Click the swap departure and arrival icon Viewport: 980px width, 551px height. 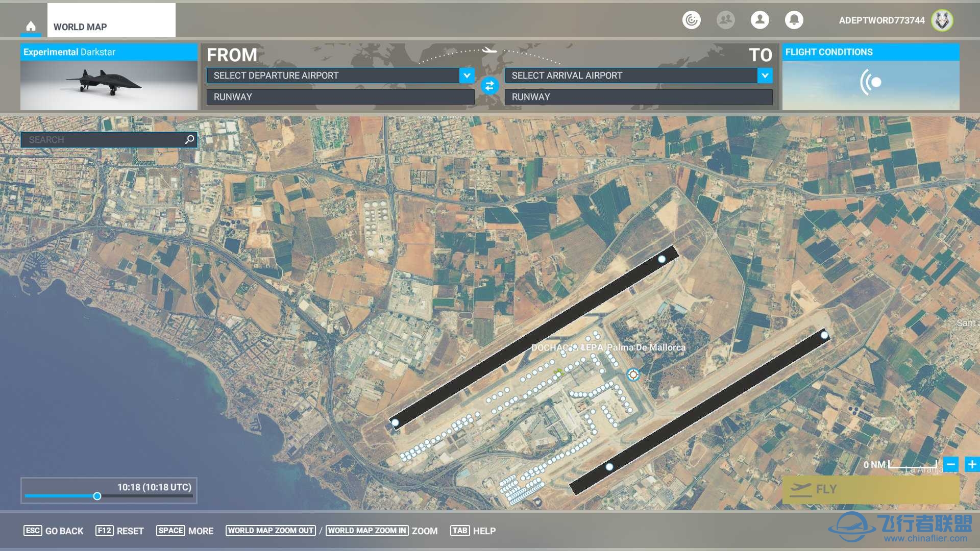(491, 85)
